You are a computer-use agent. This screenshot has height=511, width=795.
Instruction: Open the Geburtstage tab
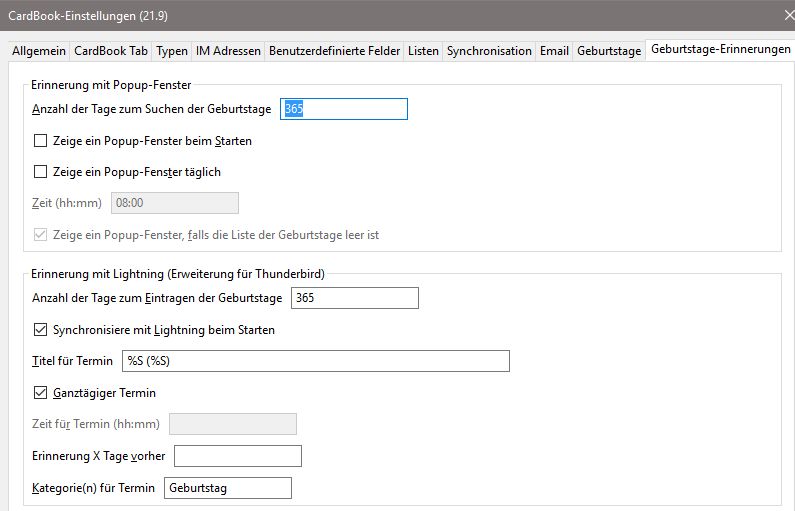(x=609, y=51)
